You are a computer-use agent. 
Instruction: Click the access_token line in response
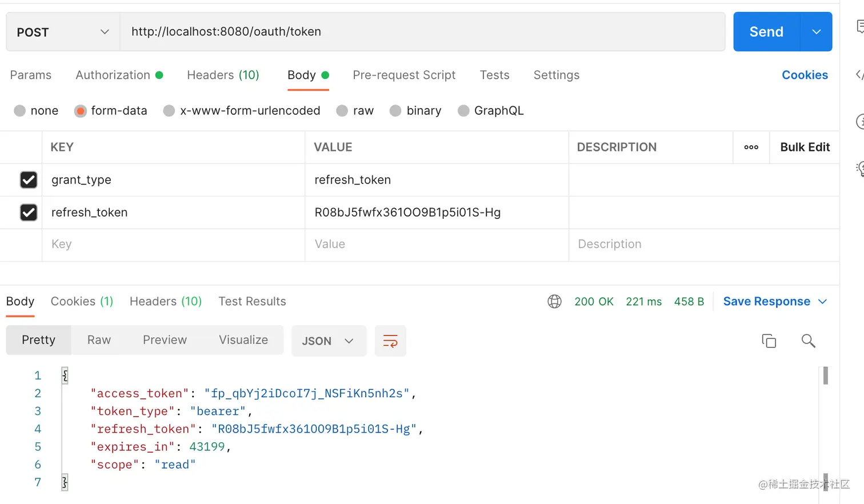253,394
